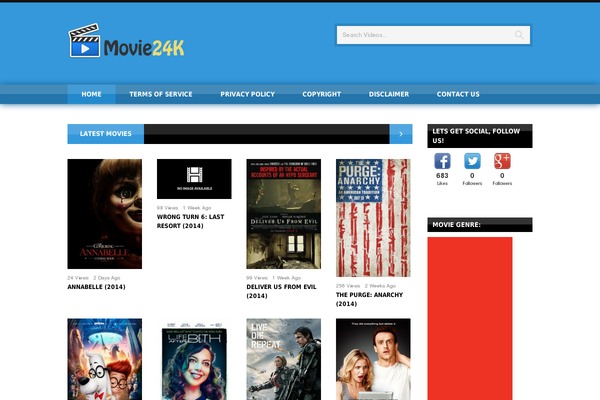The height and width of the screenshot is (400, 600).
Task: Click the Google Plus 0 Followers count
Action: coord(502,178)
